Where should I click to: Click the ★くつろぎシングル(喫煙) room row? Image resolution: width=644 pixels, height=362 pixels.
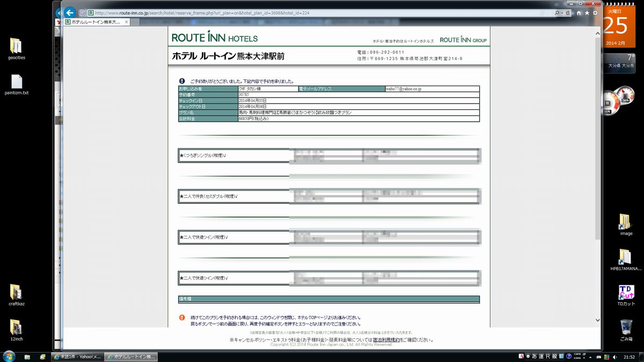point(329,156)
